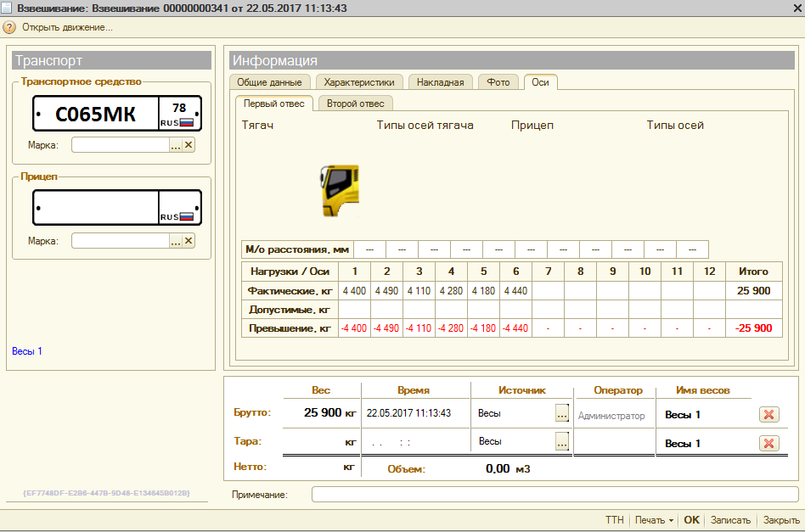Click the help question mark icon
This screenshot has width=805, height=532.
[9, 27]
